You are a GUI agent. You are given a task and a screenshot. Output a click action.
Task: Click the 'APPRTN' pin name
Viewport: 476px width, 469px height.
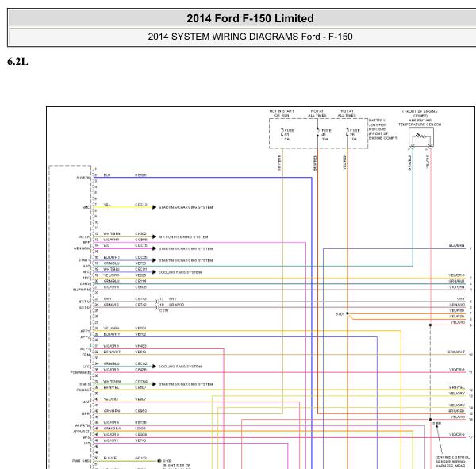tap(83, 425)
